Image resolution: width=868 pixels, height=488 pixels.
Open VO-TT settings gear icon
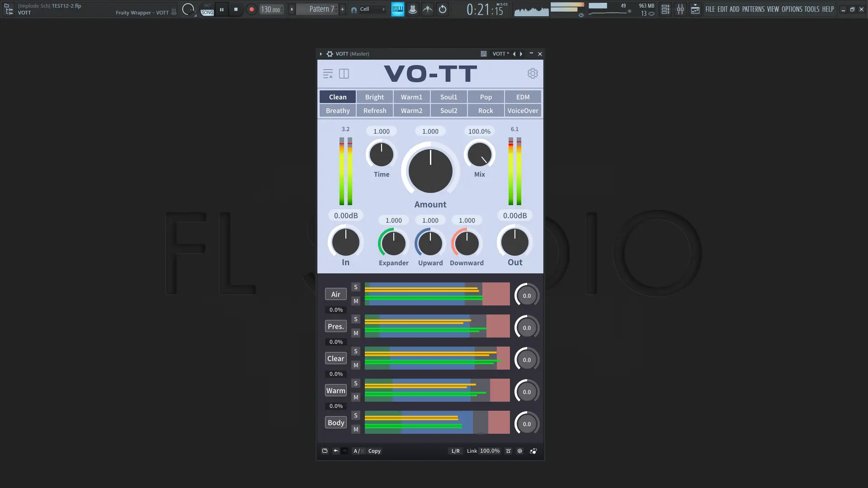point(533,73)
